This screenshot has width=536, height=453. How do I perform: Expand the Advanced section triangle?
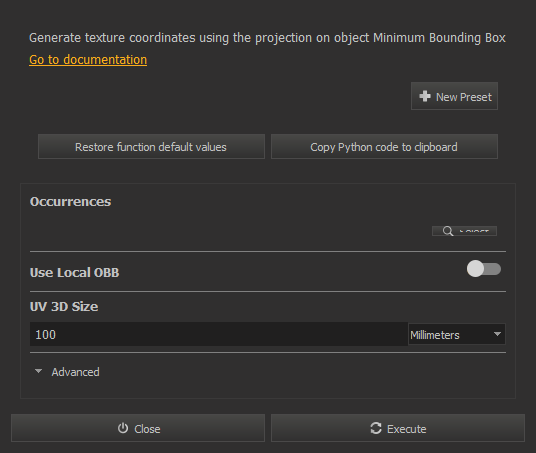click(x=38, y=371)
